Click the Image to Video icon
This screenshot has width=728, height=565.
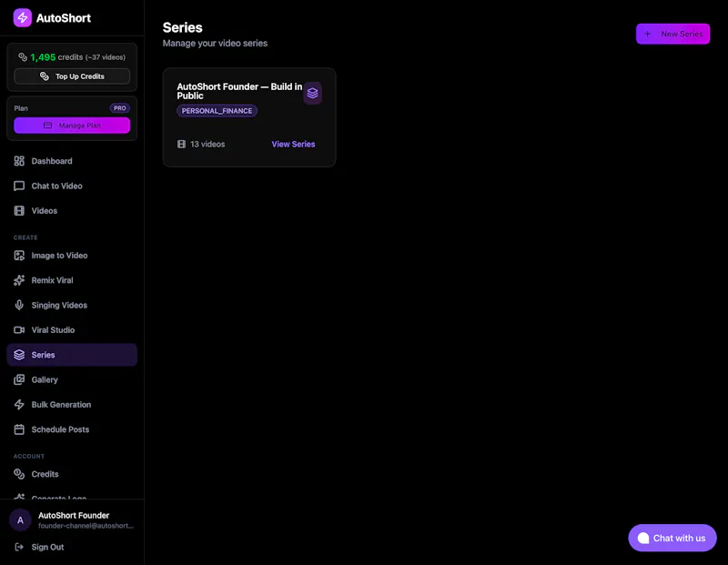[19, 256]
